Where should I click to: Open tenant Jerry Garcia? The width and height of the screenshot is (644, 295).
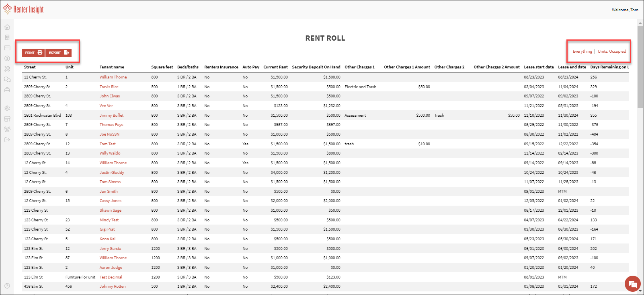click(110, 248)
